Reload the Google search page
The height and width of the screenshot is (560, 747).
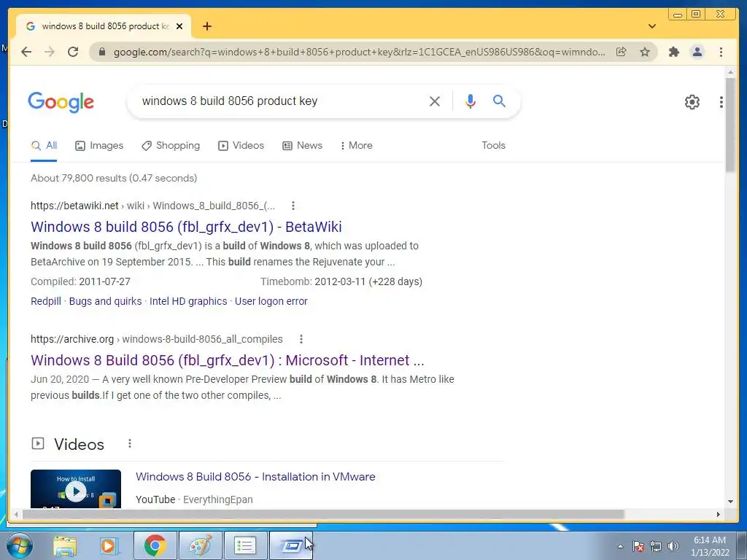73,52
